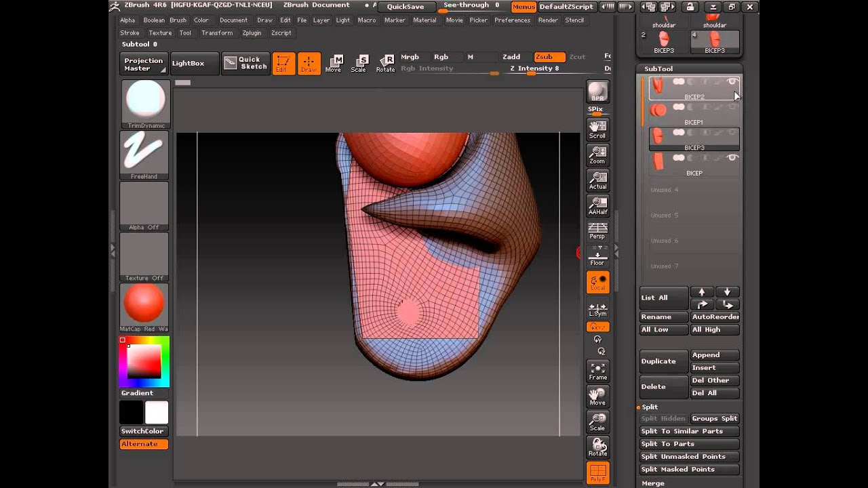This screenshot has width=868, height=488.
Task: Expand the Merge section
Action: [653, 483]
